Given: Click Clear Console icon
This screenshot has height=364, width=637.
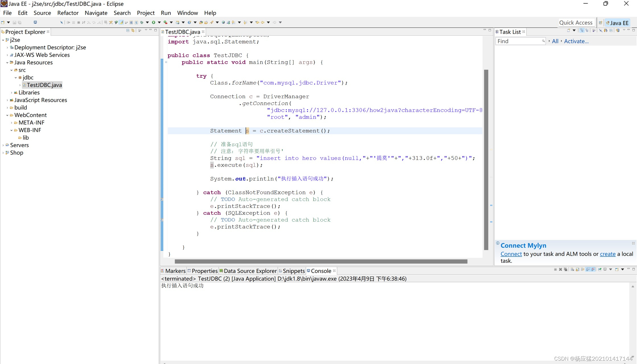Looking at the screenshot, I should click(572, 269).
